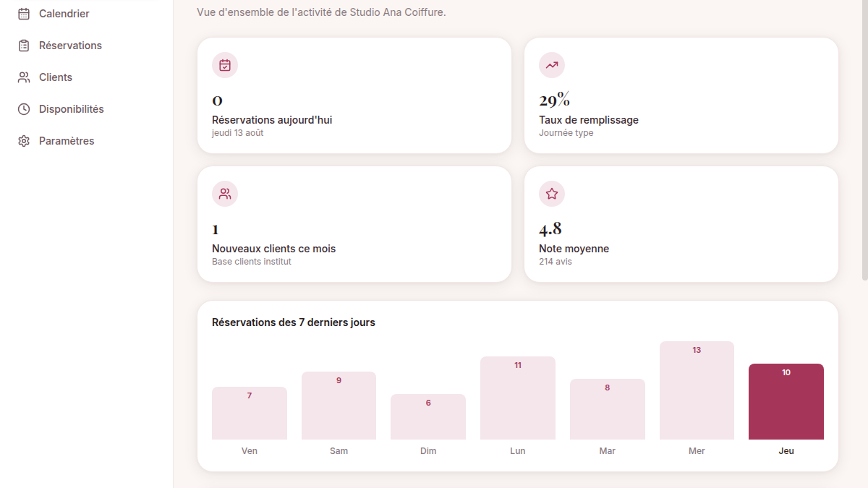Click the Lun bar showing 11 reservations
Screen dimensions: 868x488
click(518, 398)
